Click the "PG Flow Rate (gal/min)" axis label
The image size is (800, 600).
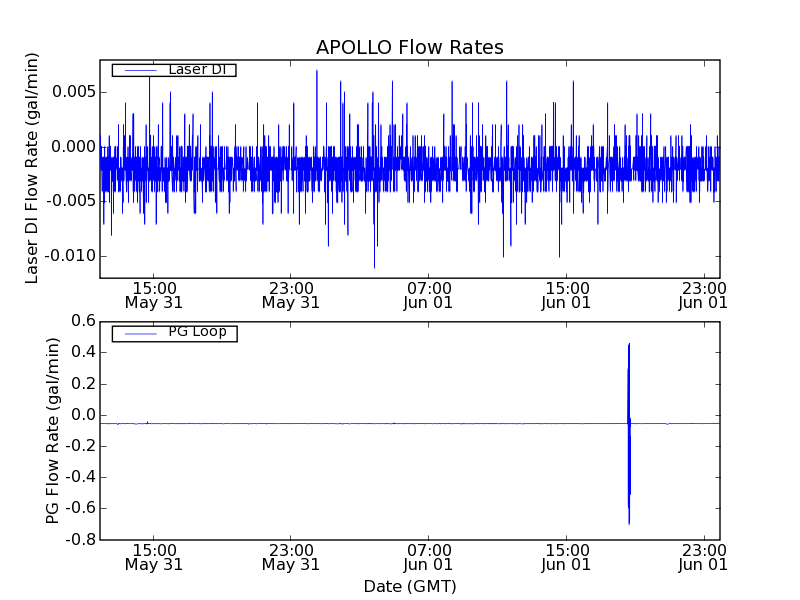[x=52, y=430]
